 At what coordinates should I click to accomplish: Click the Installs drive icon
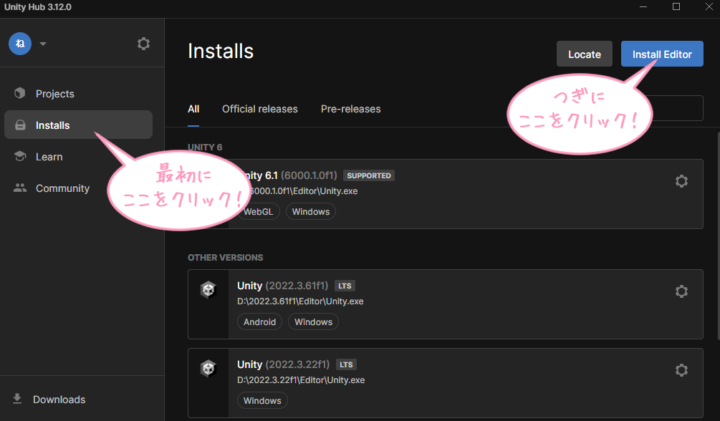[20, 125]
